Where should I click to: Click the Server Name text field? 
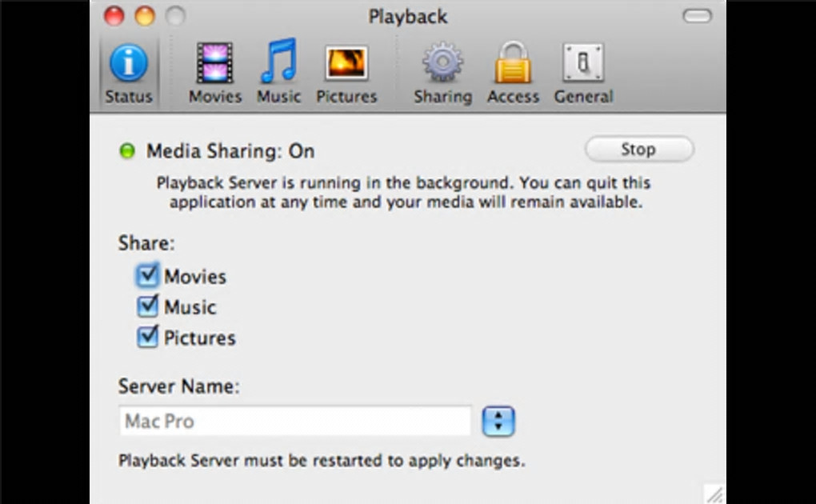[294, 422]
